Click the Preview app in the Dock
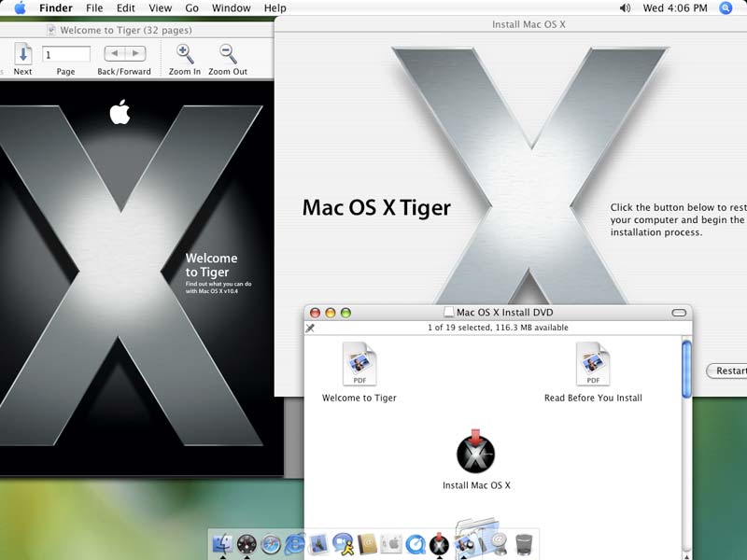The width and height of the screenshot is (747, 560). 463,544
